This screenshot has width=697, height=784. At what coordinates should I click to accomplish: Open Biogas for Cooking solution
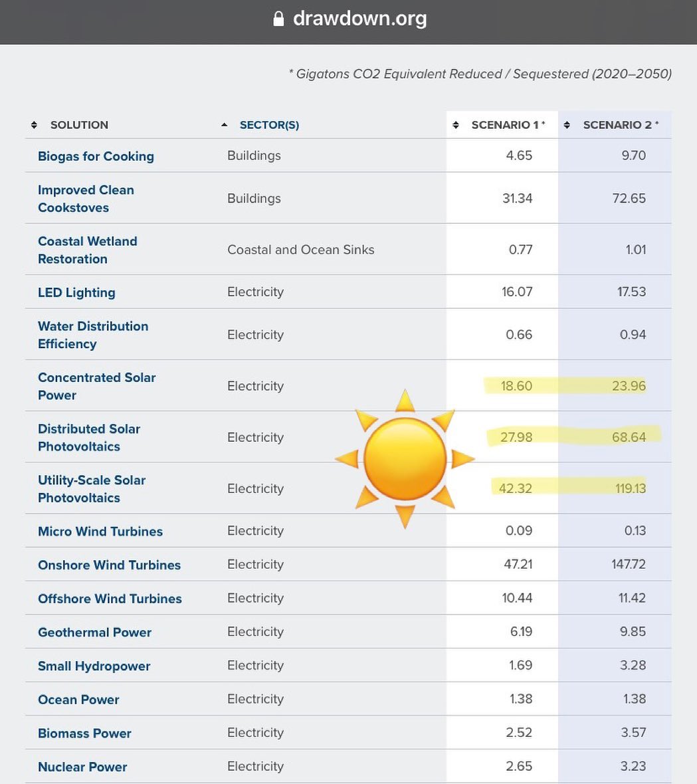(x=96, y=157)
